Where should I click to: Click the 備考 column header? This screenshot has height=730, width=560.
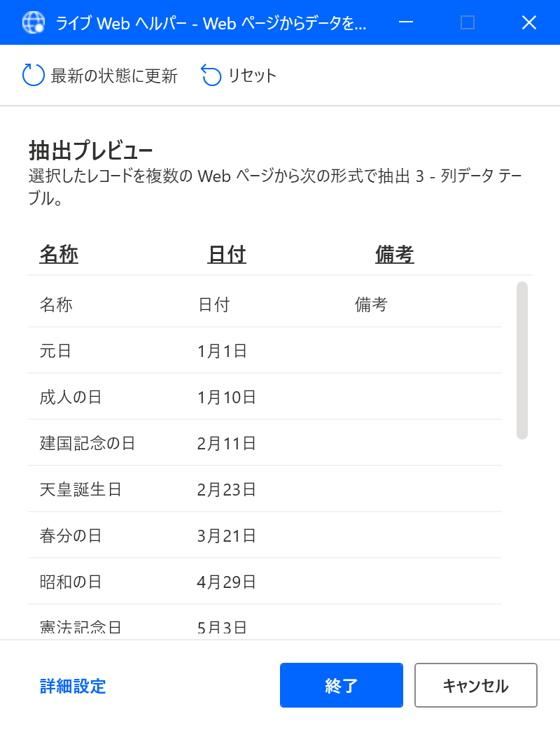[395, 254]
